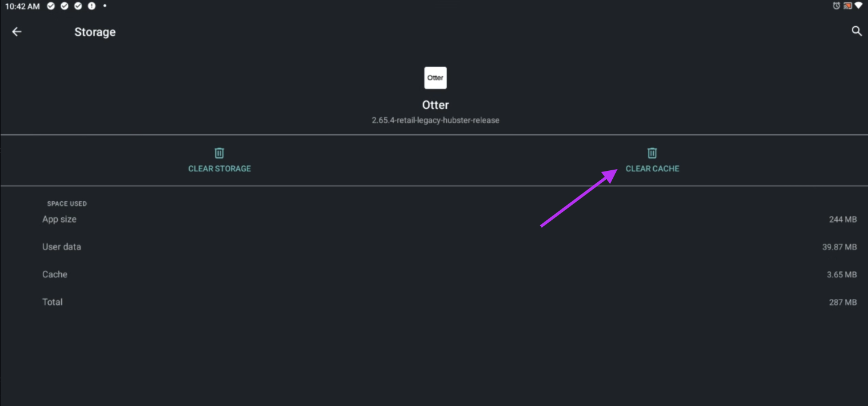Tap the trash icon above Clear Cache
This screenshot has height=406, width=868.
[652, 153]
